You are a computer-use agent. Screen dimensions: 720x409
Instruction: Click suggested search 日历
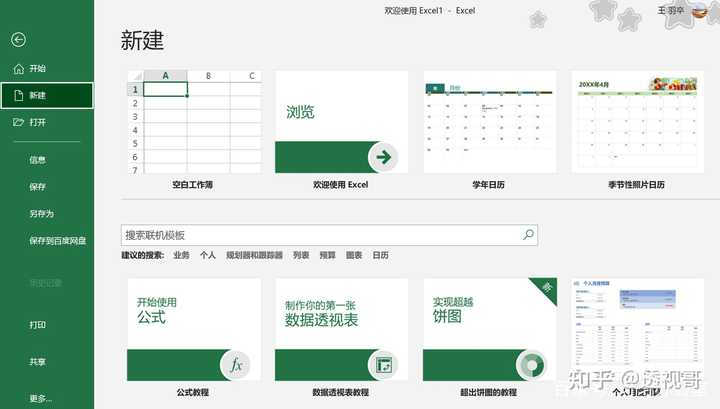(380, 255)
